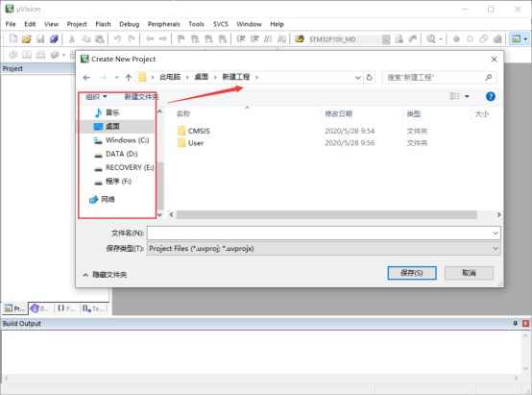Open the Peripherals menu
The width and height of the screenshot is (532, 395).
click(164, 24)
